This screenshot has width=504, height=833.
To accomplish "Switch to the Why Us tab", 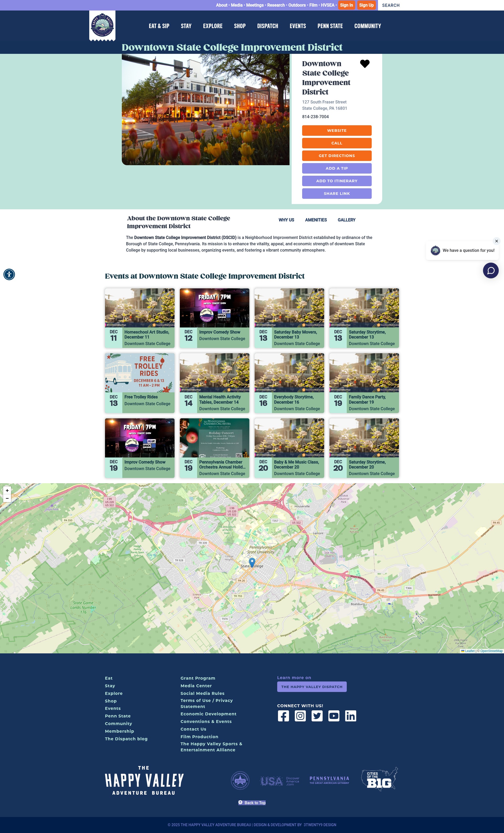I will point(286,220).
